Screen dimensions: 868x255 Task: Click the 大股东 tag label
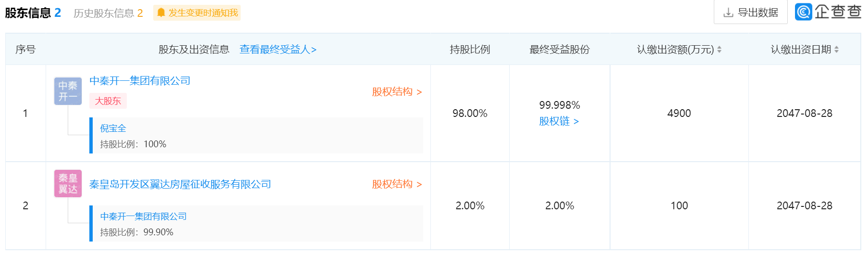point(108,101)
